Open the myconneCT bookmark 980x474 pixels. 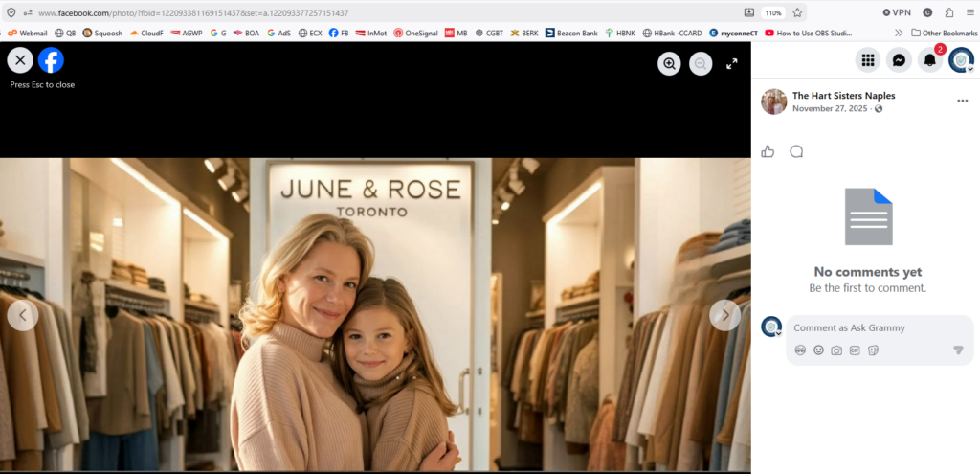733,34
